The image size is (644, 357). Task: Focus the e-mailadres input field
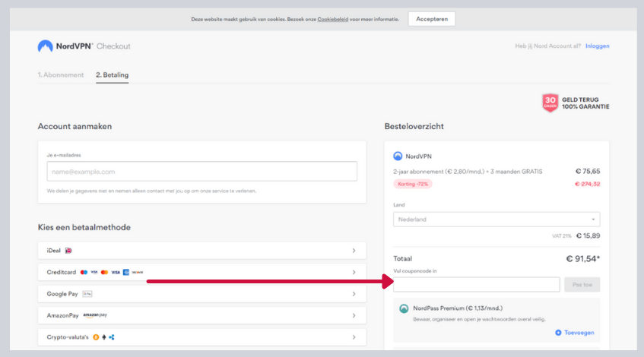point(201,172)
